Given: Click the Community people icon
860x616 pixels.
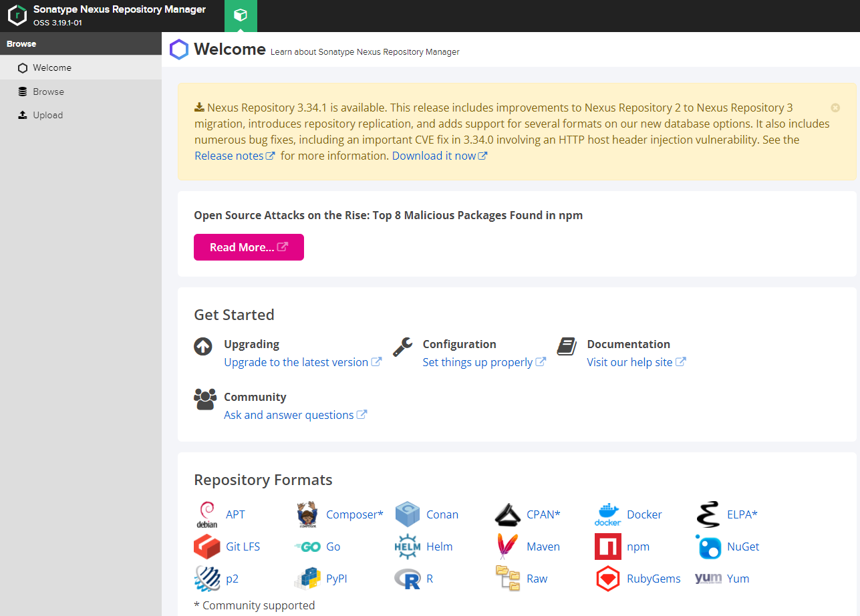Looking at the screenshot, I should click(205, 399).
